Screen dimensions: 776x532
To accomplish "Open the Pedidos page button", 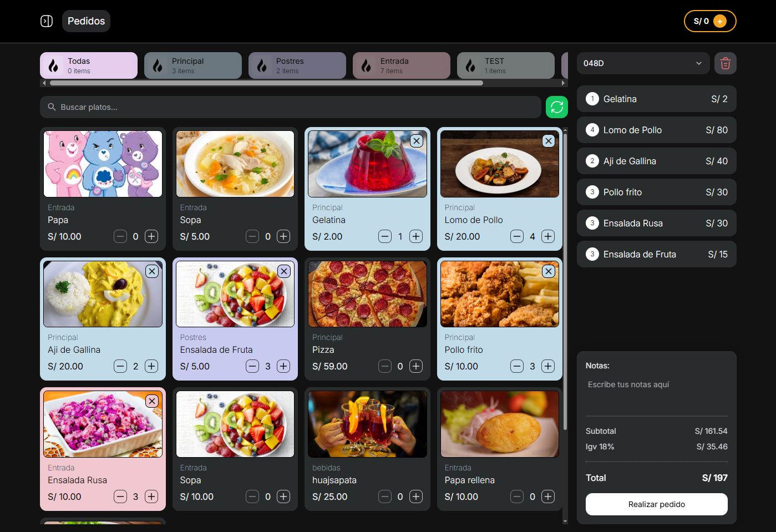I will pyautogui.click(x=86, y=21).
